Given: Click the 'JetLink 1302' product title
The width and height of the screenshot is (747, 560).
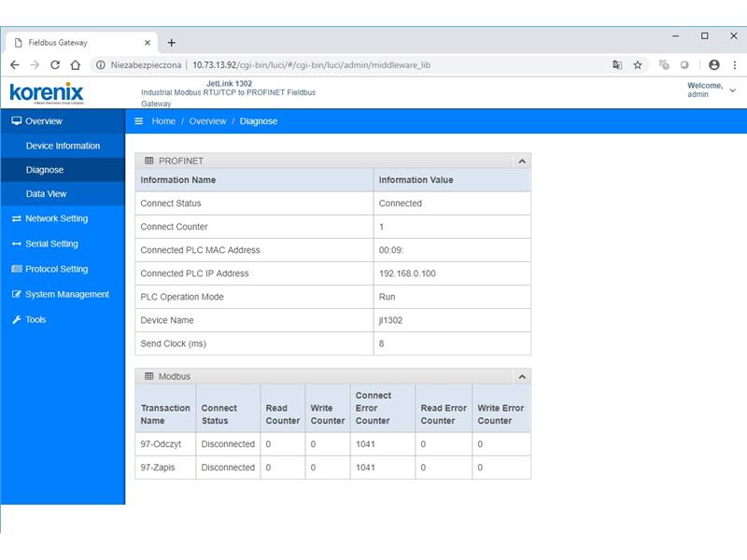Looking at the screenshot, I should pos(229,83).
